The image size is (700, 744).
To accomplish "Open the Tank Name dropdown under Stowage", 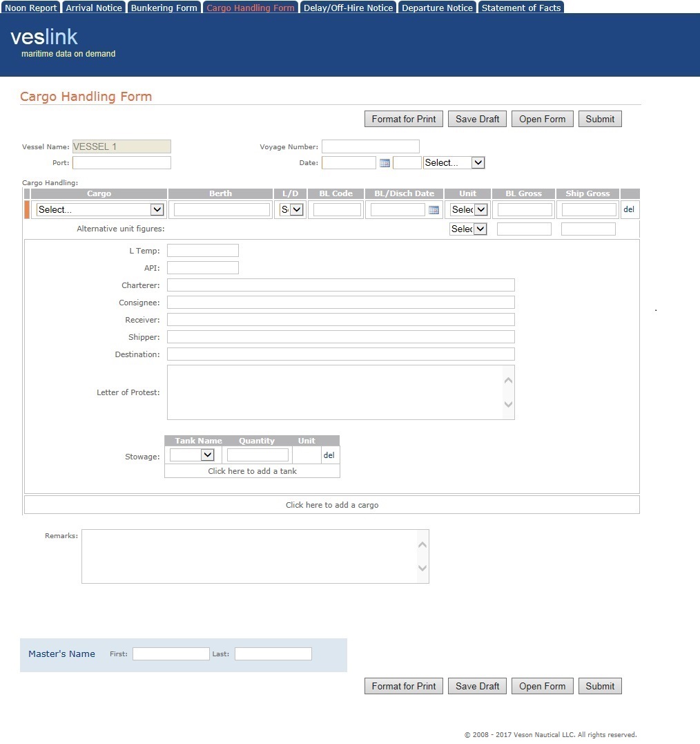I will 191,455.
